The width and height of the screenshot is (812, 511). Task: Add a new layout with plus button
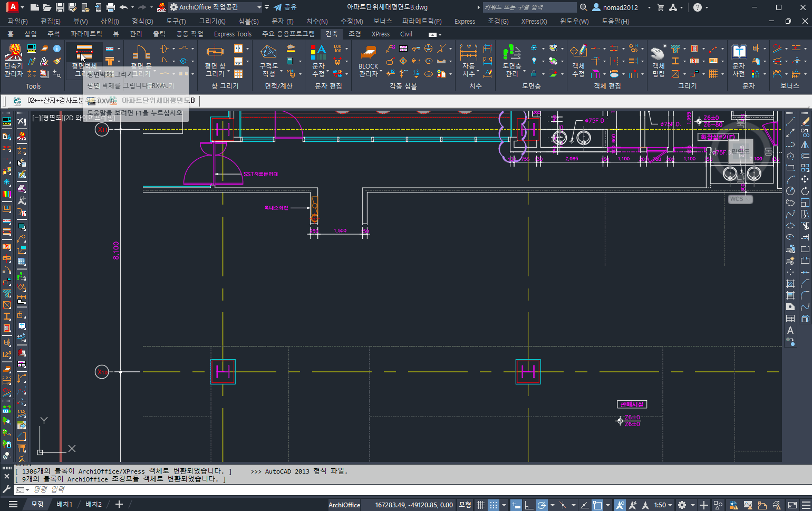click(x=119, y=504)
